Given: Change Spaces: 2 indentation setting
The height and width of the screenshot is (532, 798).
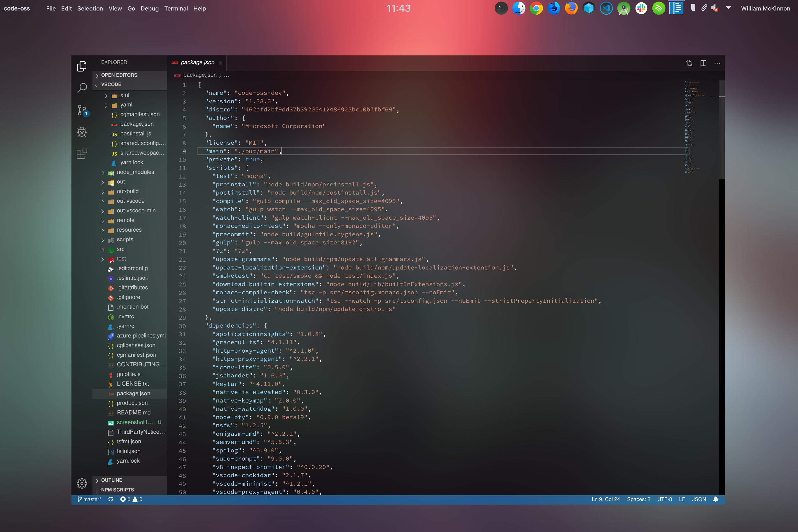Looking at the screenshot, I should (x=638, y=499).
